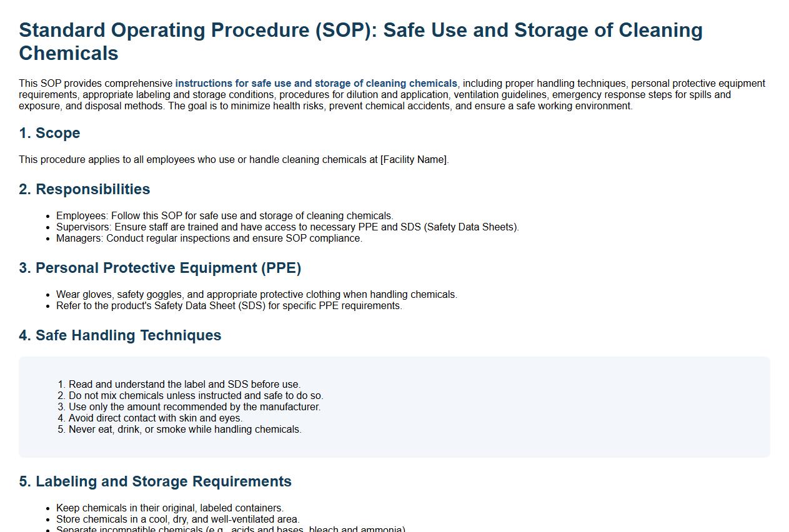
Task: Click step 'Do not mix chemicals'
Action: coord(196,396)
